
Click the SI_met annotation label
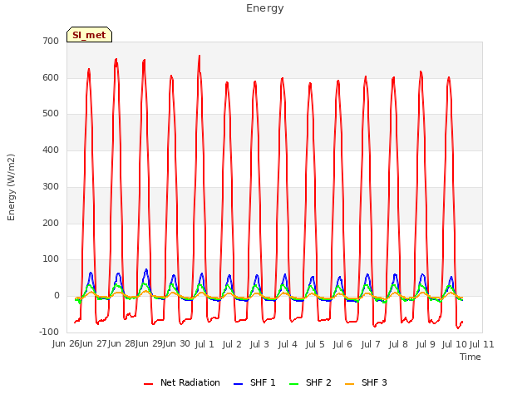[89, 35]
